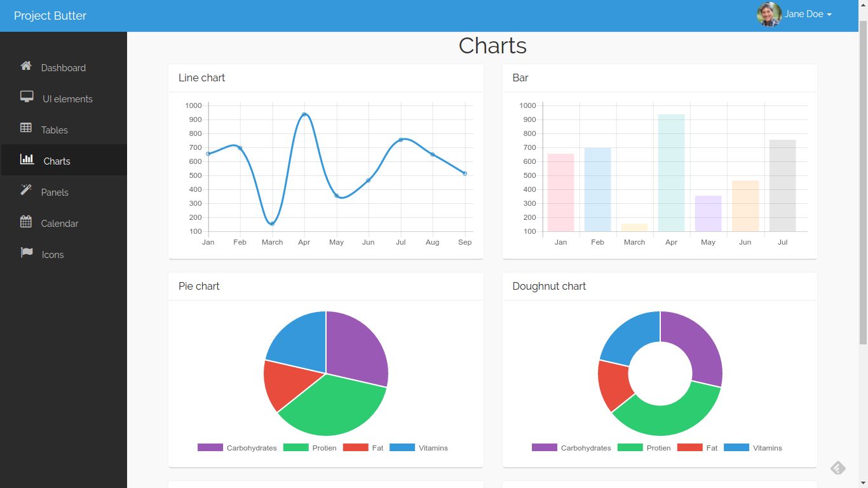Screen dimensions: 868x488
Task: Click the Icons flag icon
Action: [27, 253]
